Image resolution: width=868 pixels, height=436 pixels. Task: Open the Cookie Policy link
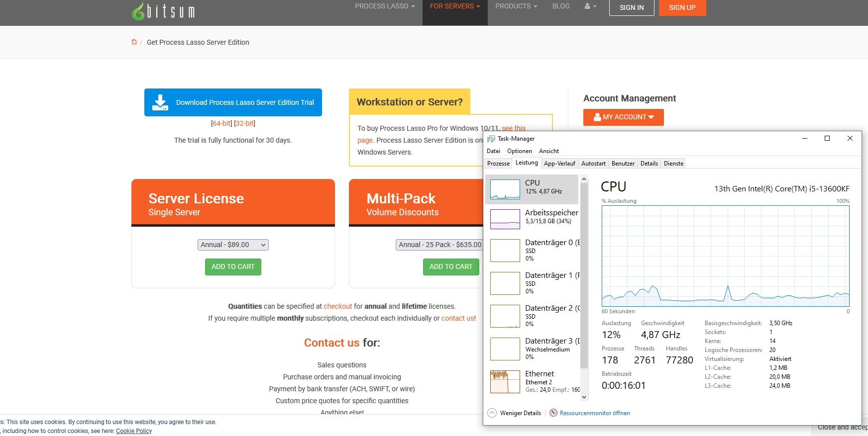pyautogui.click(x=134, y=431)
